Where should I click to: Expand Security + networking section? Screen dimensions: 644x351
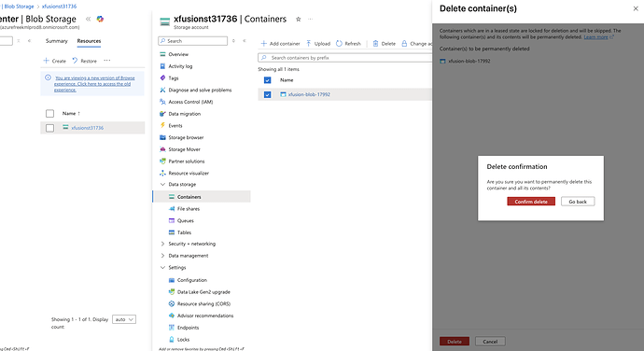point(162,244)
